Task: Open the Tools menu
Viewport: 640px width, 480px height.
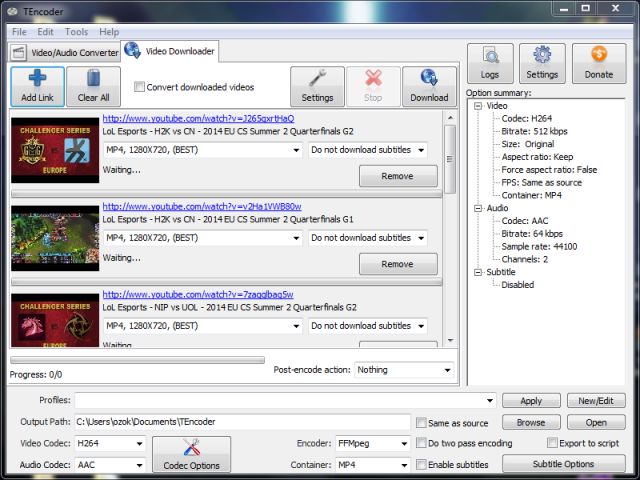Action: [76, 32]
